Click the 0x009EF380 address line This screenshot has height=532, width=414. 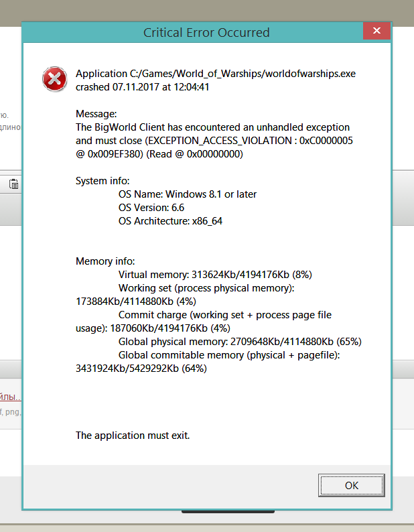[x=159, y=154]
